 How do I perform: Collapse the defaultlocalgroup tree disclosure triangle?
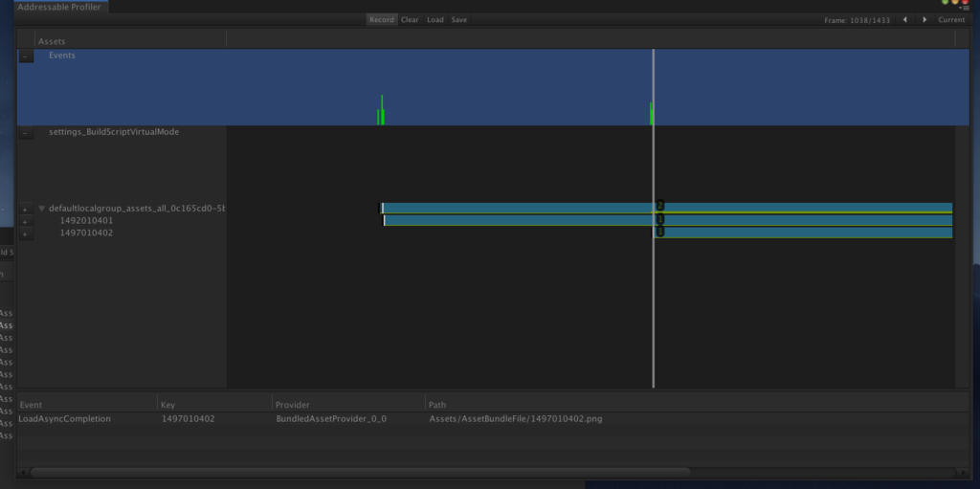point(42,209)
